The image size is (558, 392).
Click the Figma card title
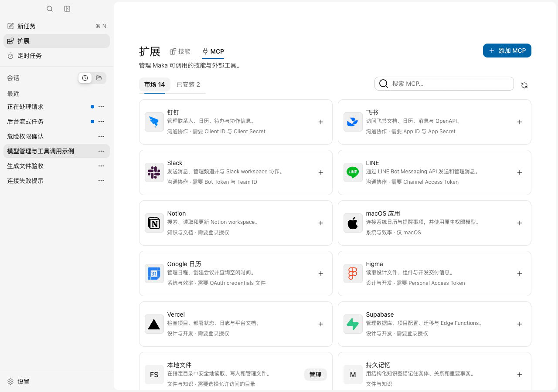(374, 264)
